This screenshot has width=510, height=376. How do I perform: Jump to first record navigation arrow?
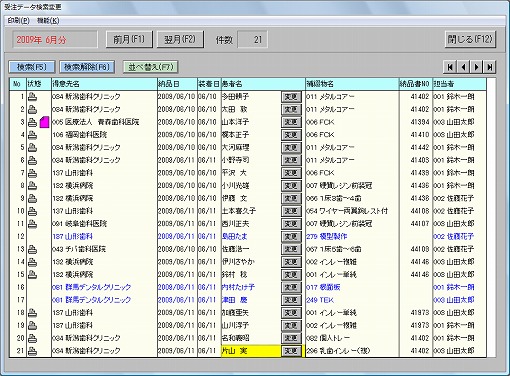[x=450, y=67]
